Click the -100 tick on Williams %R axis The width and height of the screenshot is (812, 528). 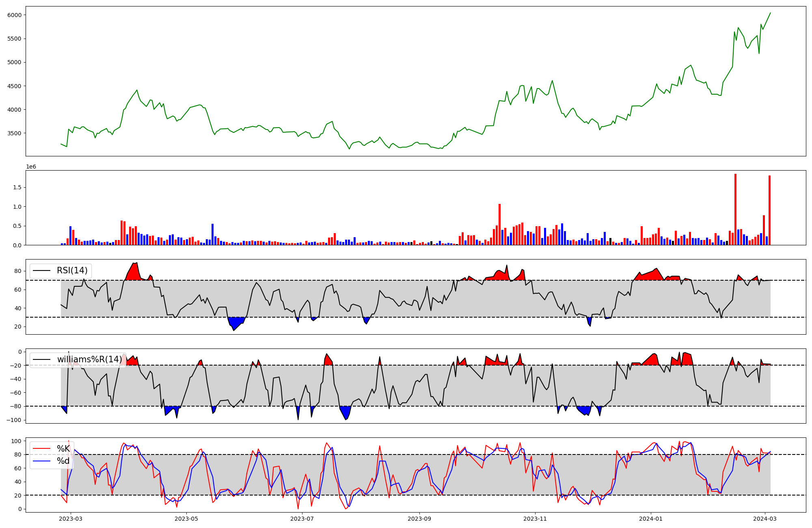[x=14, y=420]
